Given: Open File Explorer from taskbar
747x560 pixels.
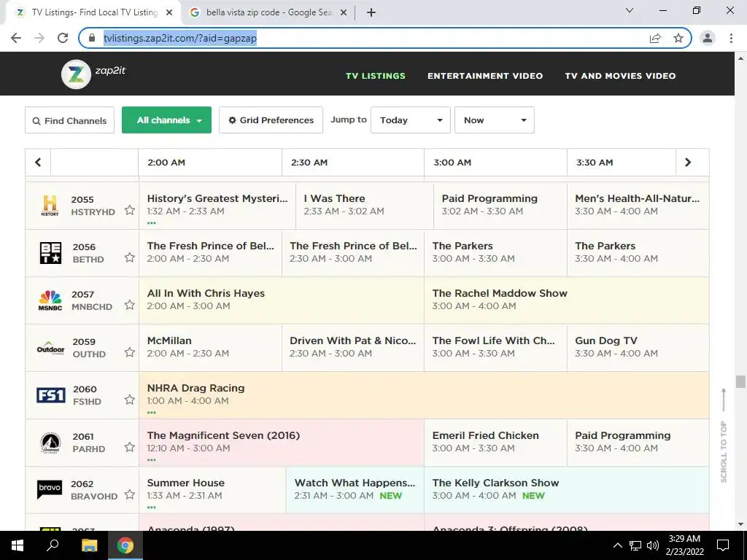Looking at the screenshot, I should point(89,545).
